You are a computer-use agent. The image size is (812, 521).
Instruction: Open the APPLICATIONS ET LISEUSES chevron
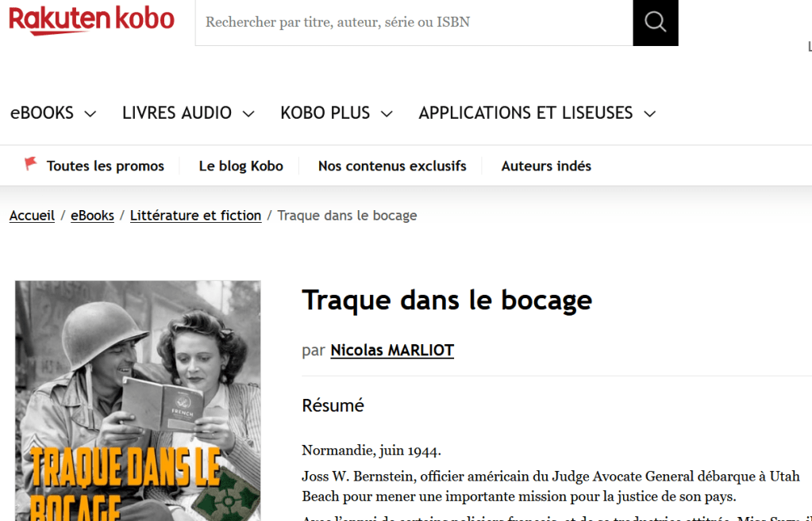click(650, 114)
